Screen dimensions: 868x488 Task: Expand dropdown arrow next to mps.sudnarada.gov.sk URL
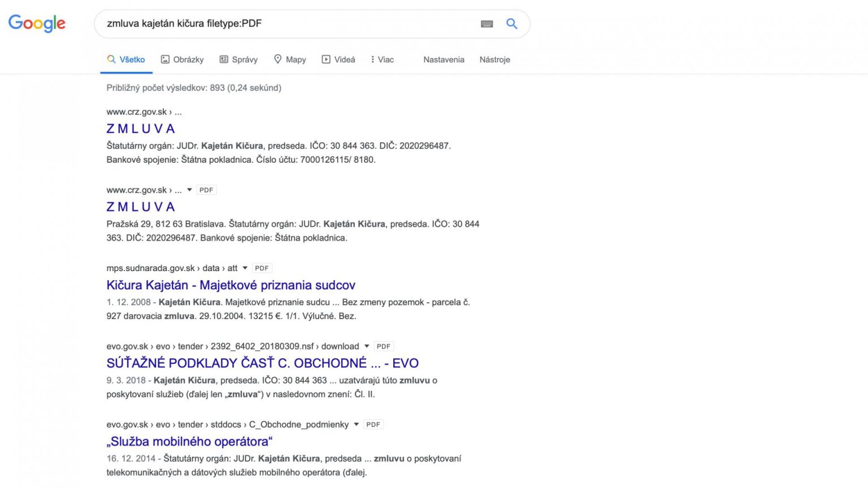click(x=245, y=268)
